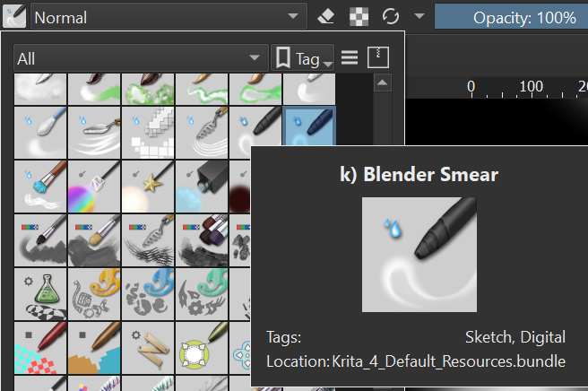Viewport: 588px width, 391px height.
Task: Select the star-tipped brush preset
Action: (x=148, y=185)
